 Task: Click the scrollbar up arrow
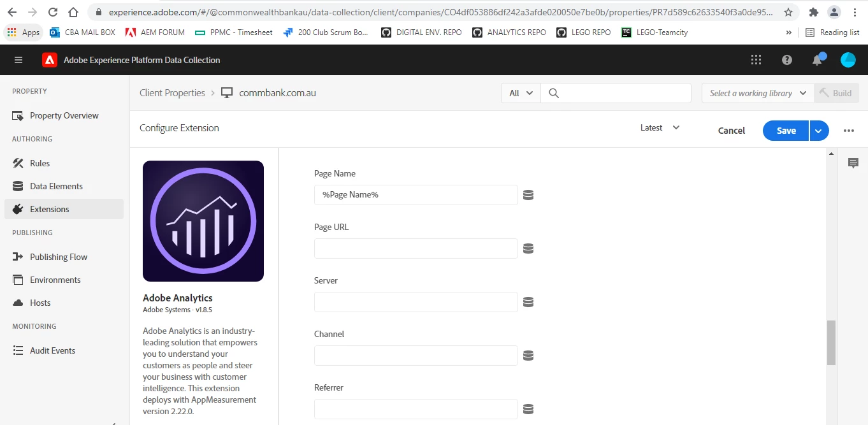tap(831, 154)
